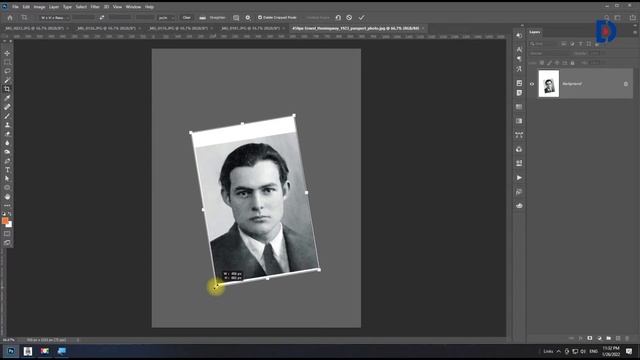Commit the crop with the checkmark

pyautogui.click(x=361, y=18)
